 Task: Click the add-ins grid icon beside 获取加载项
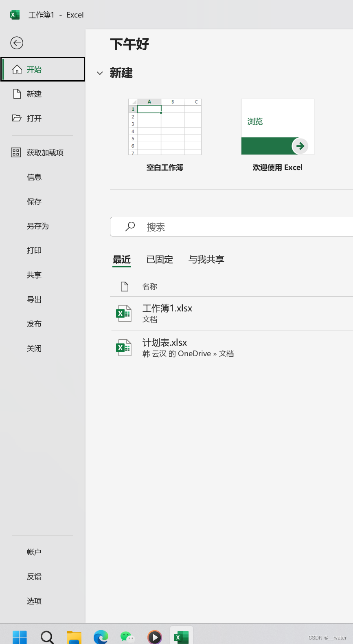16,152
